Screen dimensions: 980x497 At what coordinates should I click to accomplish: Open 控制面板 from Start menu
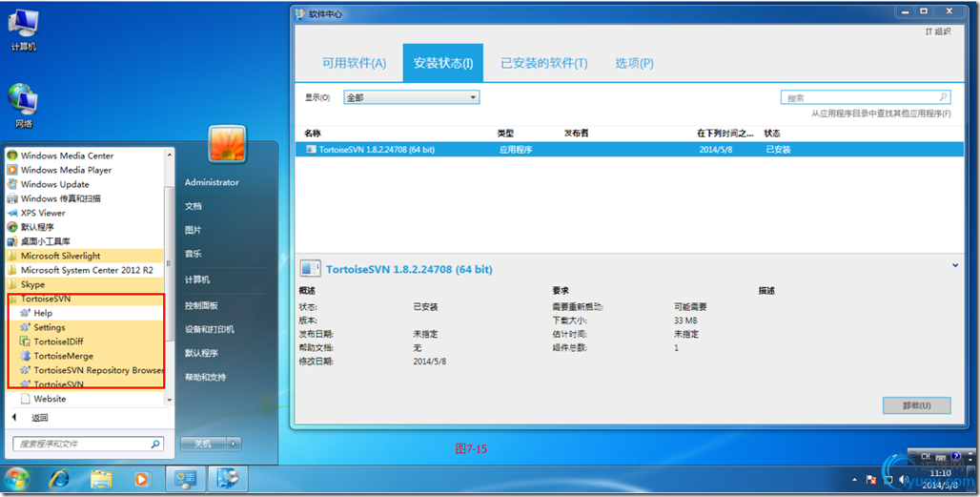(x=201, y=305)
